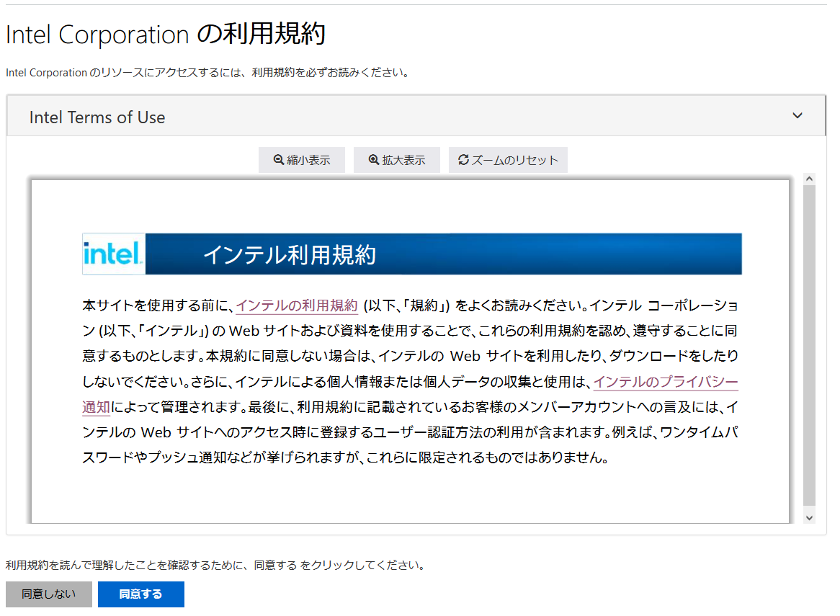Click the インテル利用規約 banner title
The image size is (840, 616).
click(290, 255)
